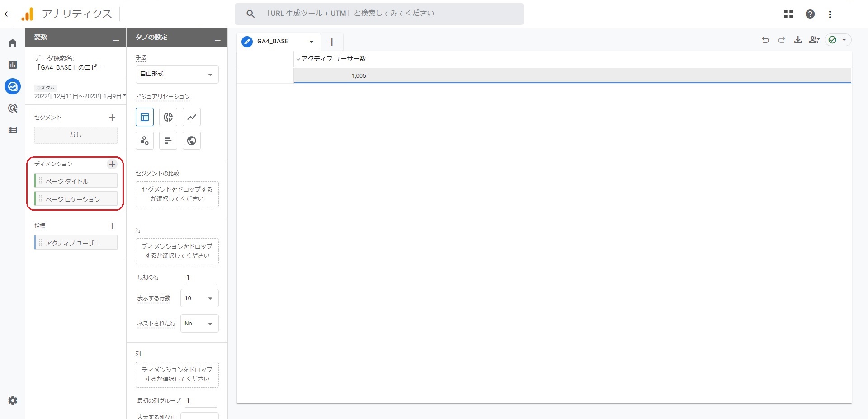This screenshot has height=419, width=868.
Task: Download exploration data icon
Action: pos(798,40)
